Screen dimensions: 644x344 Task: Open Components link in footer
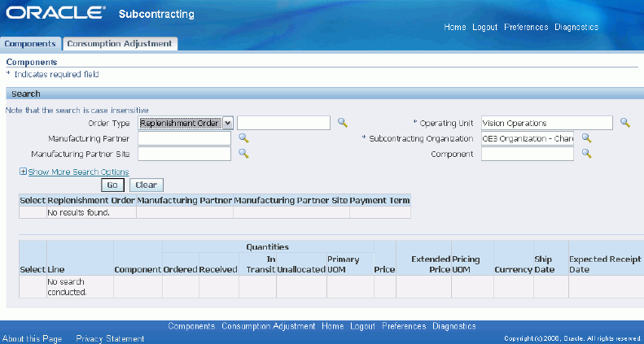click(x=191, y=326)
